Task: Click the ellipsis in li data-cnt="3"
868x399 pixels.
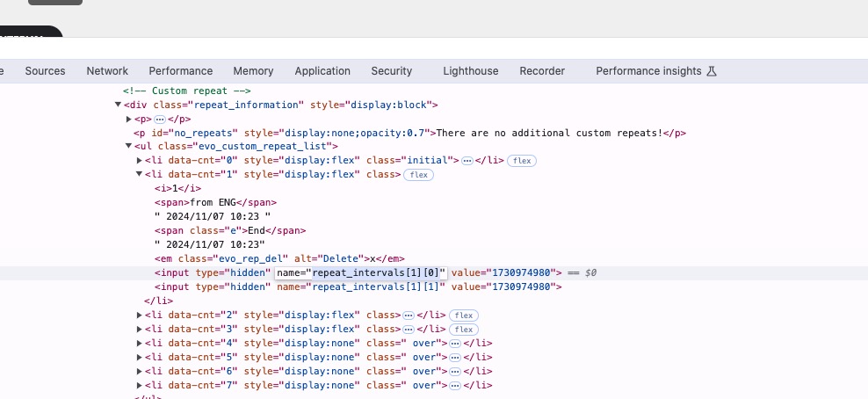Action: click(409, 330)
